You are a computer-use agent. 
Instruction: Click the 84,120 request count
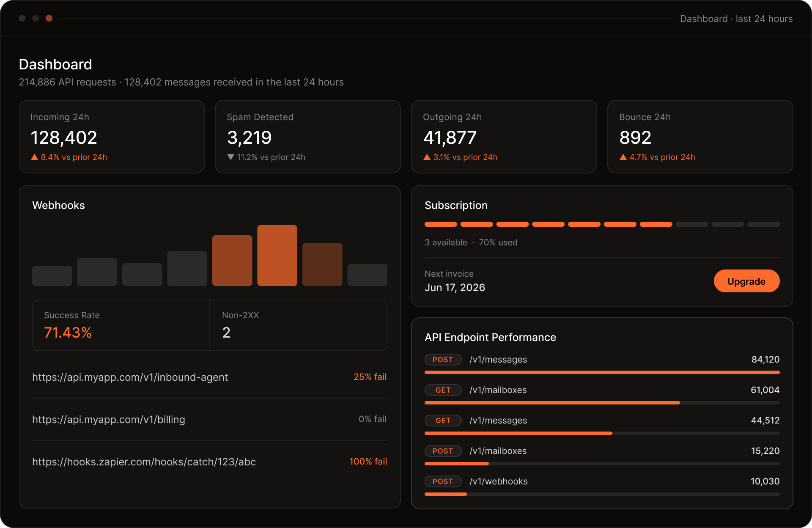click(765, 360)
